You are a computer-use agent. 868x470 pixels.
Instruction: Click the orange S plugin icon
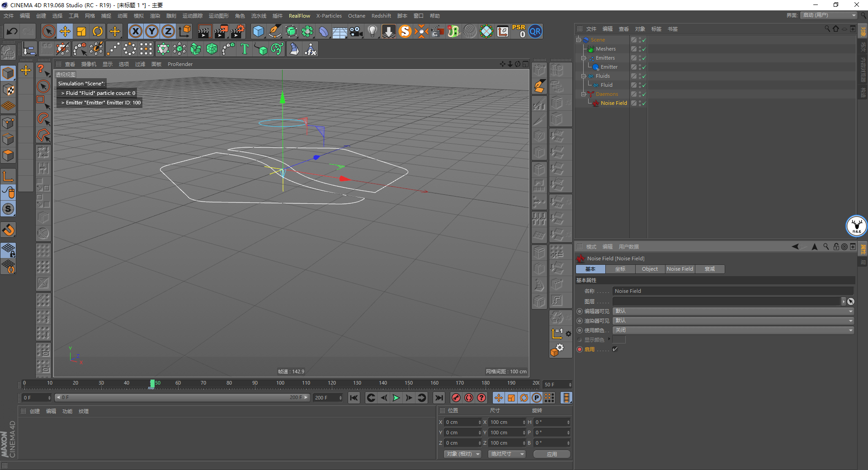405,31
